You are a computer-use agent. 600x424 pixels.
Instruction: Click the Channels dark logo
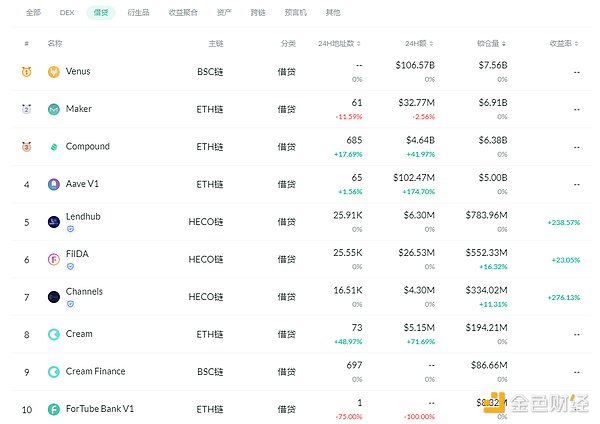[x=54, y=297]
